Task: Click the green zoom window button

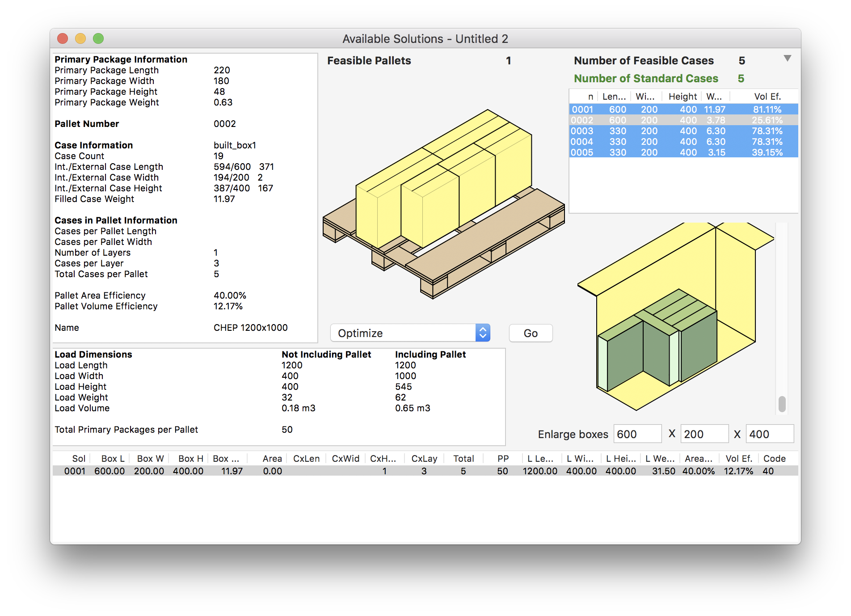Action: click(98, 38)
